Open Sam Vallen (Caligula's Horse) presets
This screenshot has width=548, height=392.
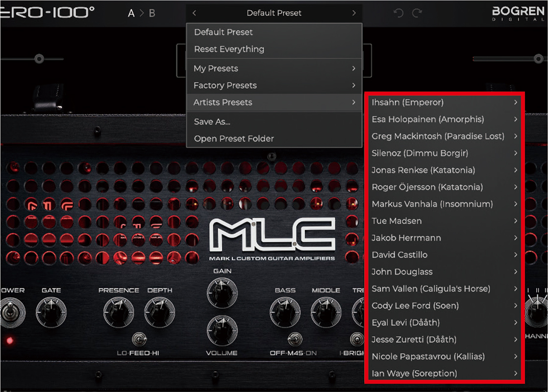444,289
